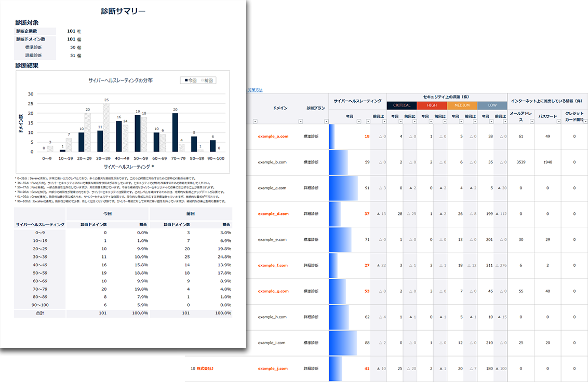Click the example_j.com domain link
Viewport: 588px width, 382px height.
pos(272,369)
